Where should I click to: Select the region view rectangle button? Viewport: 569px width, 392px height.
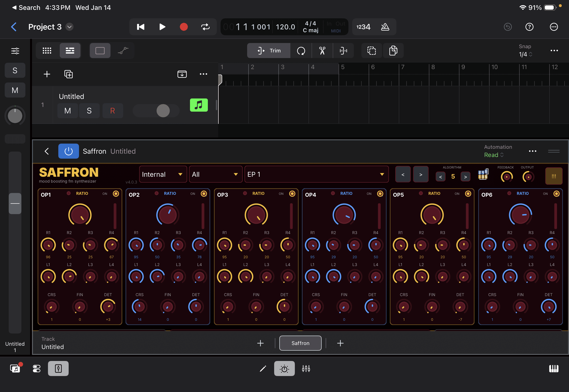click(x=100, y=51)
